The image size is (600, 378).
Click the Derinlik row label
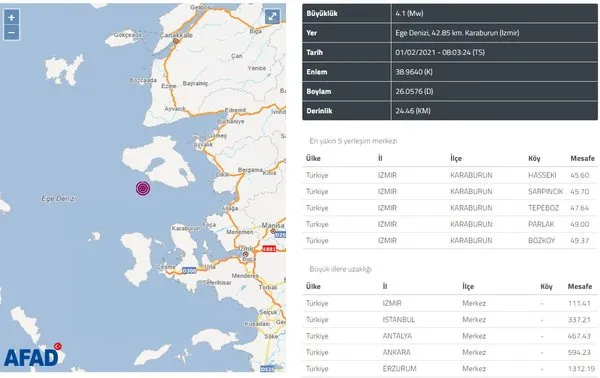click(x=320, y=111)
